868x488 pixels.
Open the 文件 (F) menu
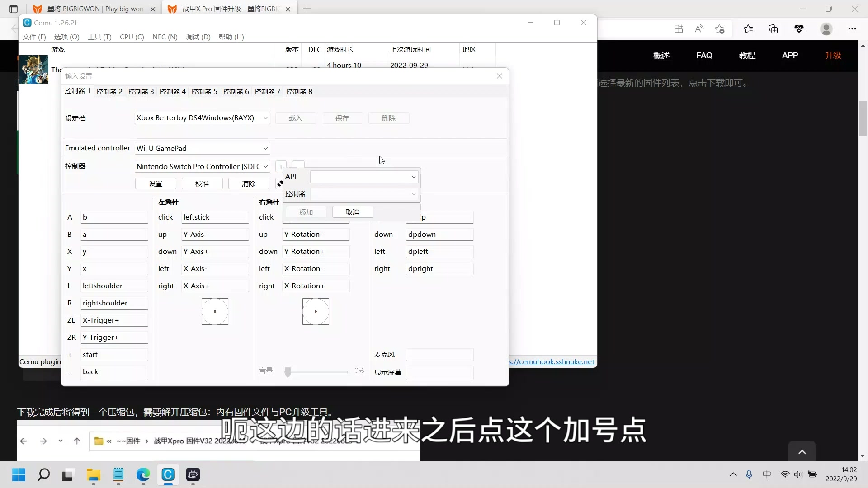[34, 37]
